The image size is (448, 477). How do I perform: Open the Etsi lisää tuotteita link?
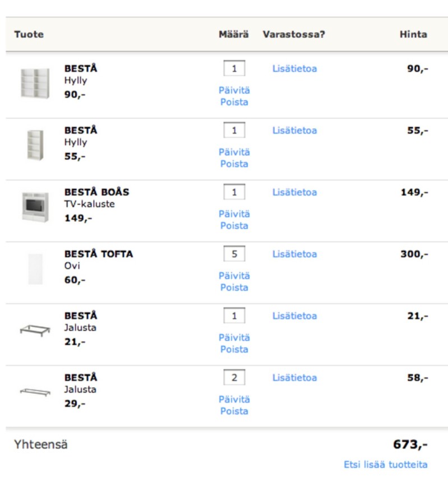click(386, 465)
